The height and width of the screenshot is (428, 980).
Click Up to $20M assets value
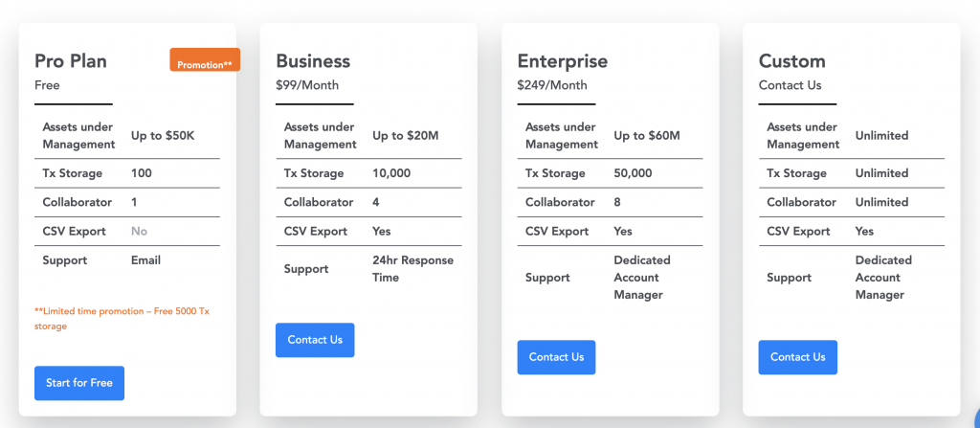click(406, 136)
